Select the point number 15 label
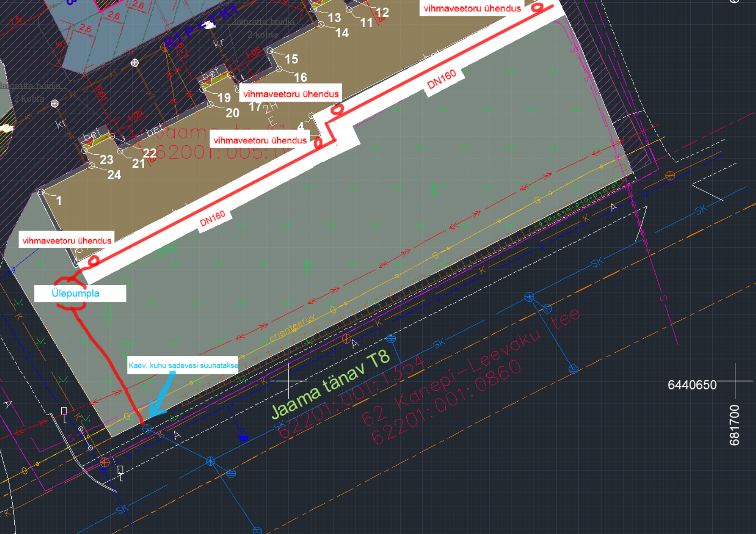Viewport: 756px width, 534px height. (x=291, y=59)
